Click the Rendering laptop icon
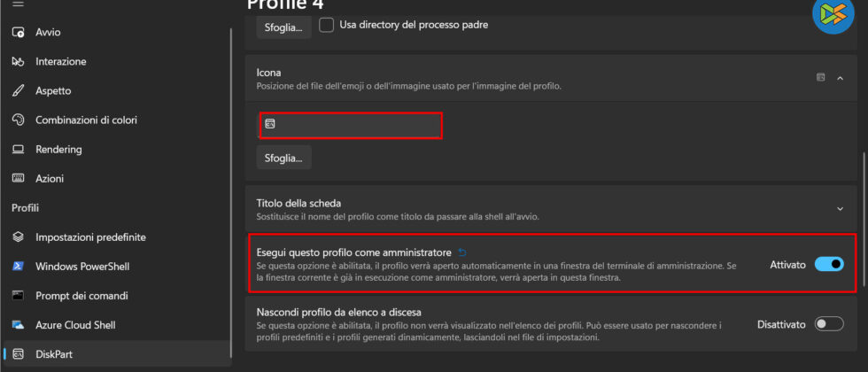868x372 pixels. 18,150
